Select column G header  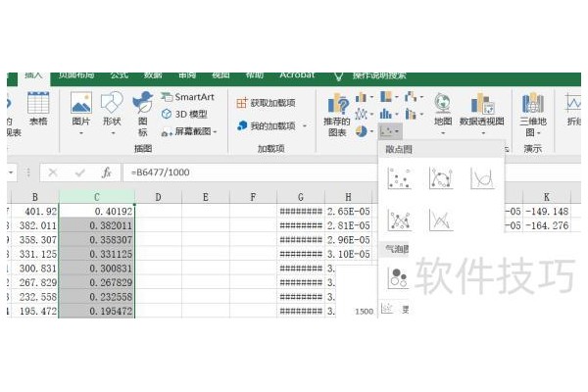(301, 197)
